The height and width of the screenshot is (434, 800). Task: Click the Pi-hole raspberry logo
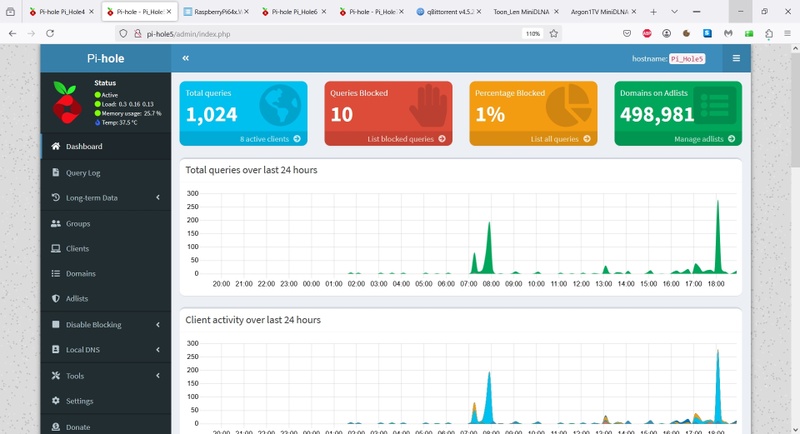(66, 103)
